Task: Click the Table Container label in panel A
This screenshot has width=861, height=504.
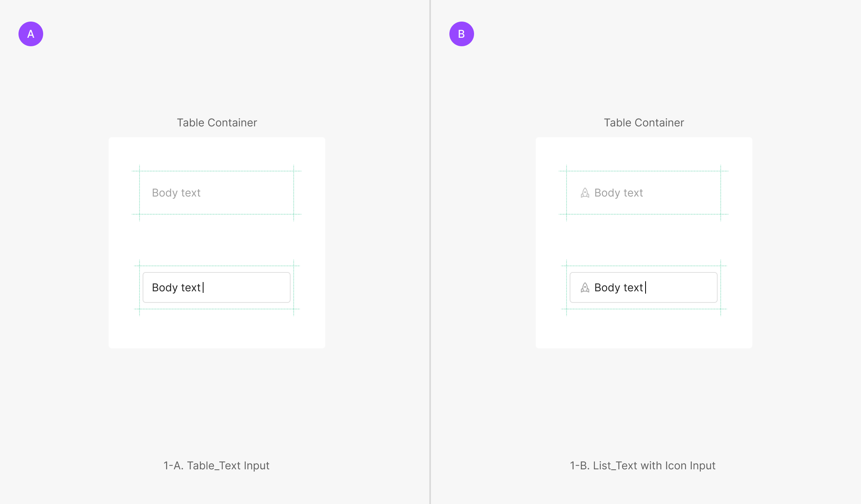Action: point(217,123)
